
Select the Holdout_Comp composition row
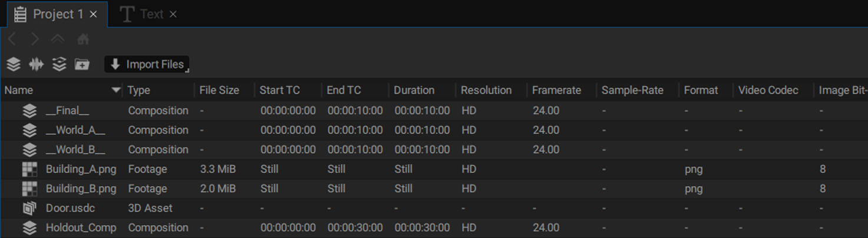coord(434,227)
